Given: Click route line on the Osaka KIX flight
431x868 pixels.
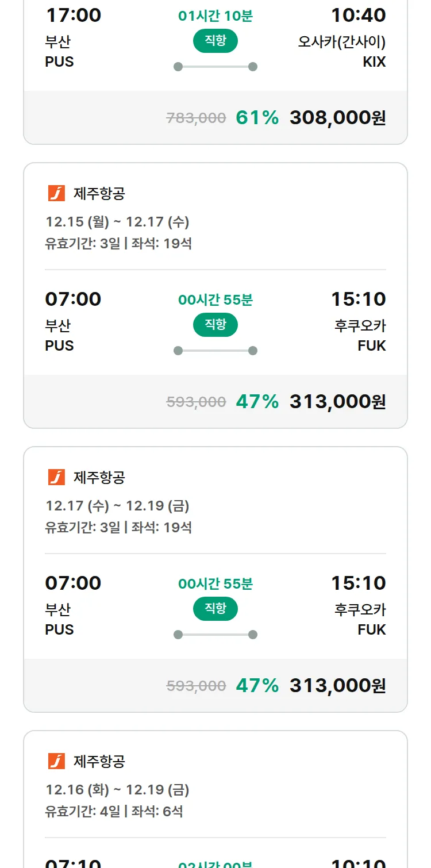Looking at the screenshot, I should 215,67.
